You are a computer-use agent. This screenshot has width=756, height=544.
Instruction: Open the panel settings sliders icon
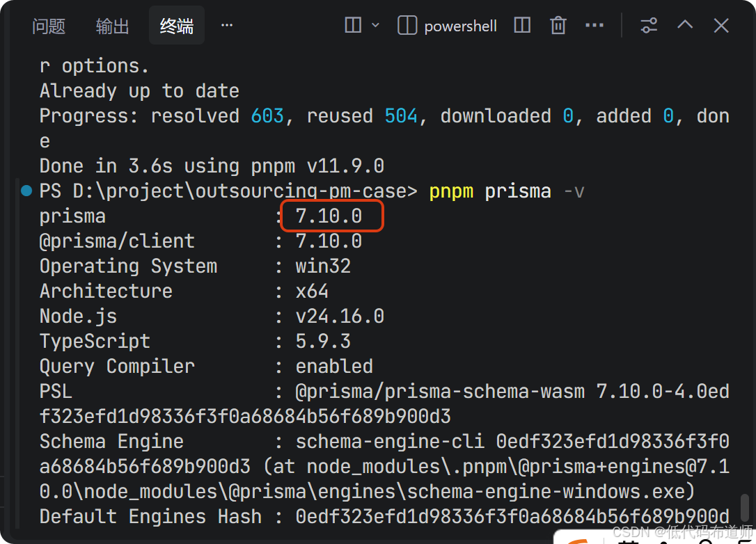tap(649, 25)
